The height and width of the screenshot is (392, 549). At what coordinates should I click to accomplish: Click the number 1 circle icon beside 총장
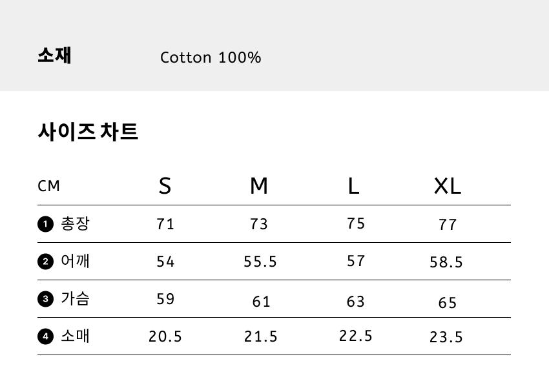tap(45, 225)
